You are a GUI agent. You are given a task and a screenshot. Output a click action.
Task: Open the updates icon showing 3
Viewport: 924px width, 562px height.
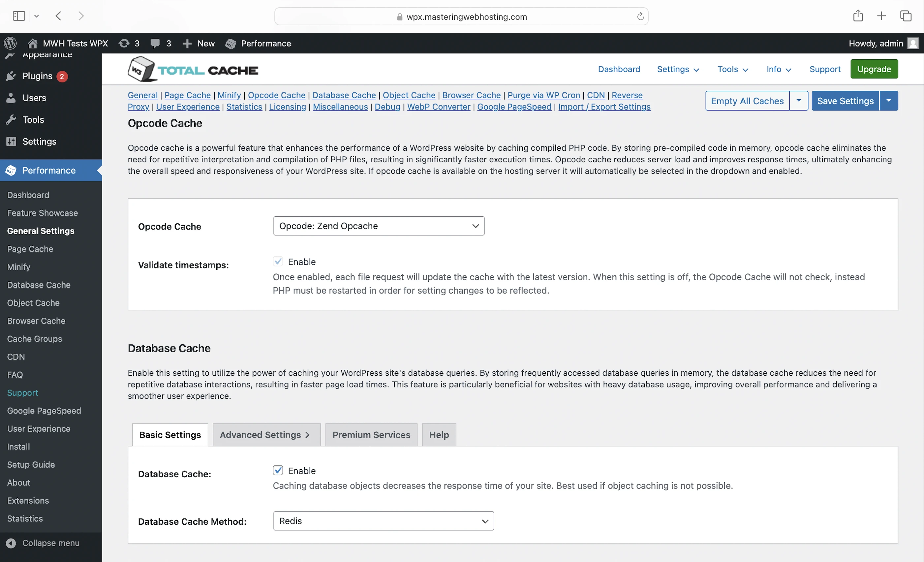click(x=124, y=44)
